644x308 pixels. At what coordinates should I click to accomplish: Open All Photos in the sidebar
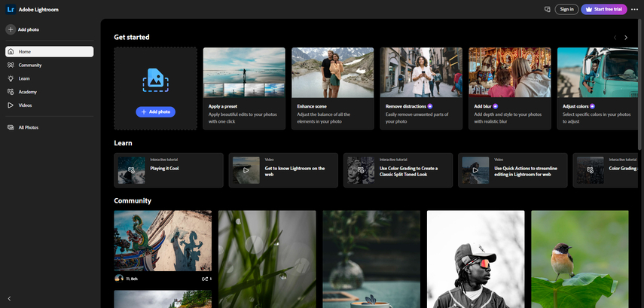click(28, 127)
